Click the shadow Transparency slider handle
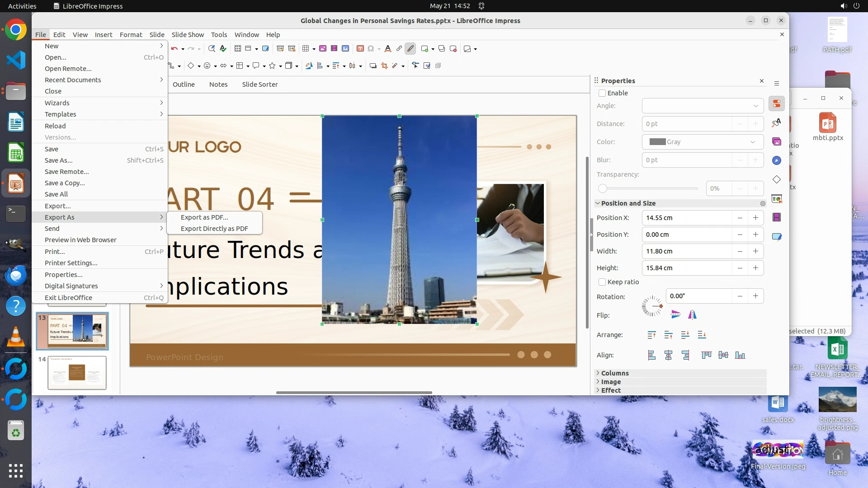 602,188
